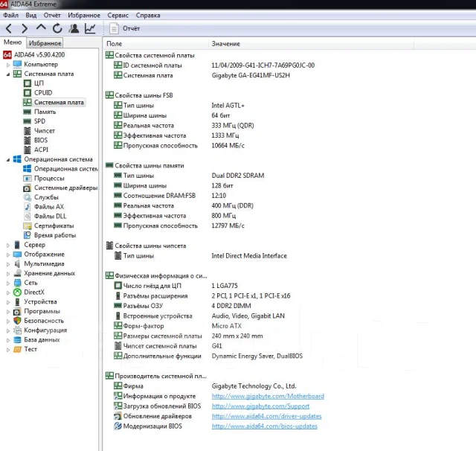Open the user management toolbar icon
This screenshot has width=476, height=451.
(74, 28)
